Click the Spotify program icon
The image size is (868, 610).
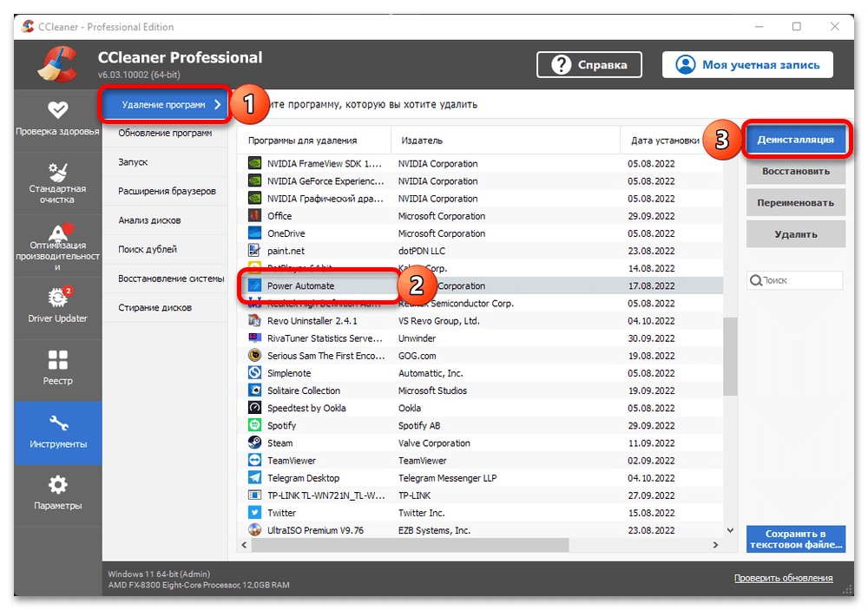point(254,425)
